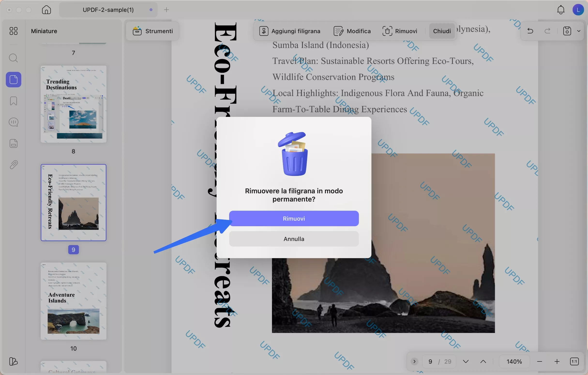Click Annulla to cancel removal
The height and width of the screenshot is (375, 588).
point(294,239)
